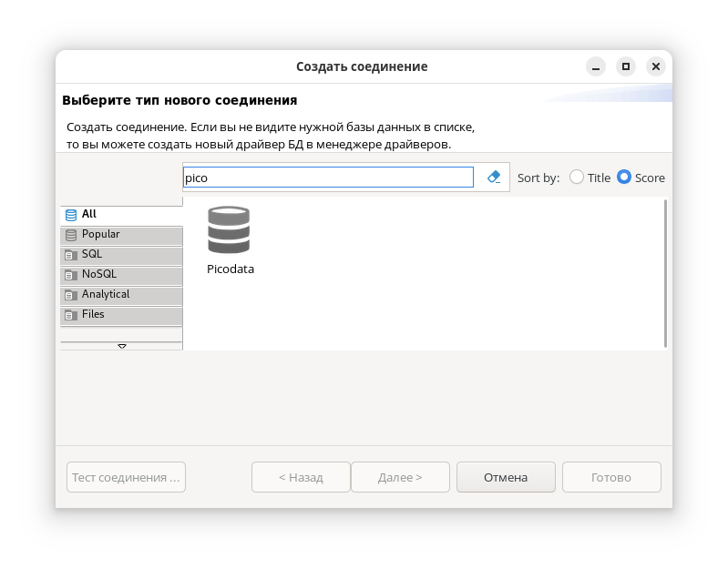The width and height of the screenshot is (728, 569).
Task: Click the Тест соединения button
Action: pos(126,477)
